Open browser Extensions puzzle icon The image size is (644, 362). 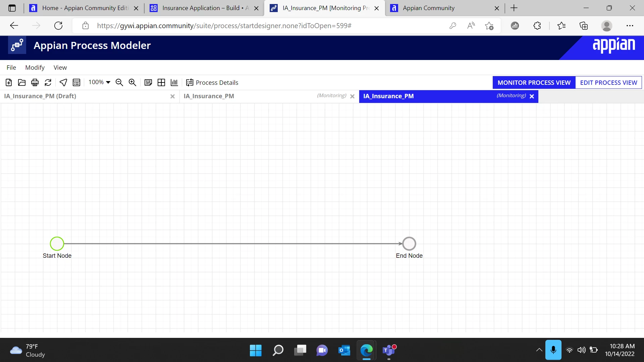pyautogui.click(x=537, y=25)
